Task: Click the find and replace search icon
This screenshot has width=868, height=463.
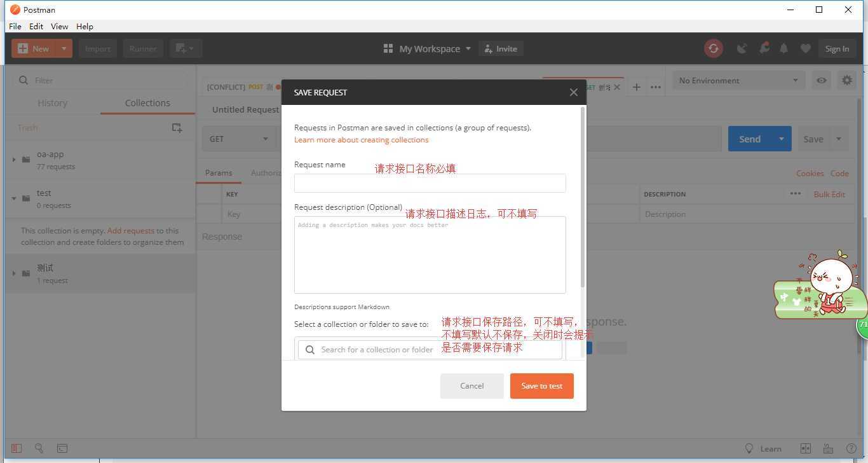Action: 39,448
